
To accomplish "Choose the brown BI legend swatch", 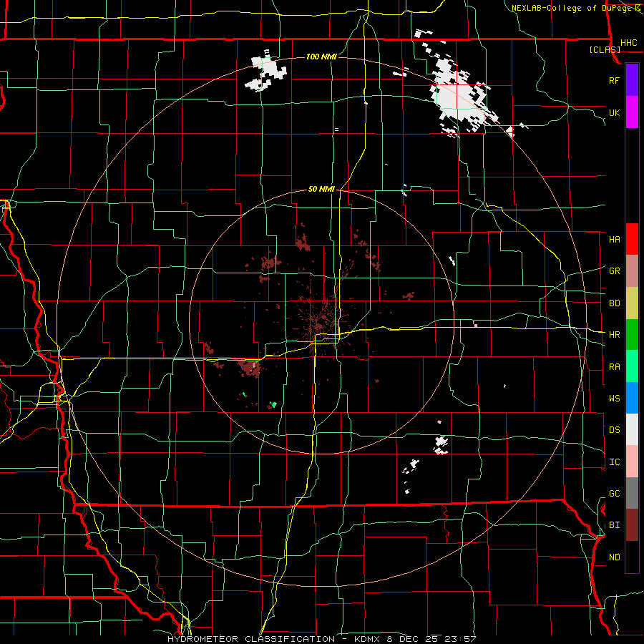I will click(632, 525).
